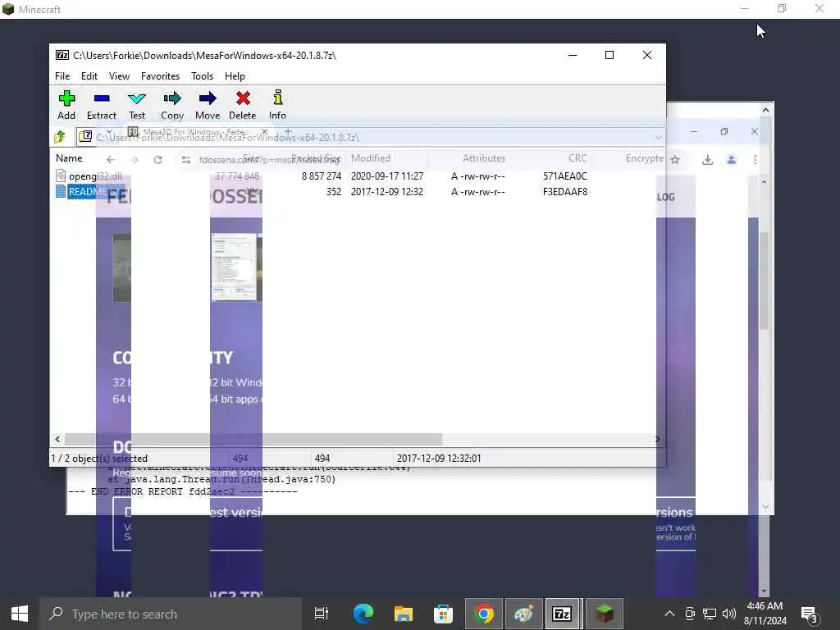Screen dimensions: 840x630
Task: Switch to the Paint taskbar icon
Action: [523, 614]
